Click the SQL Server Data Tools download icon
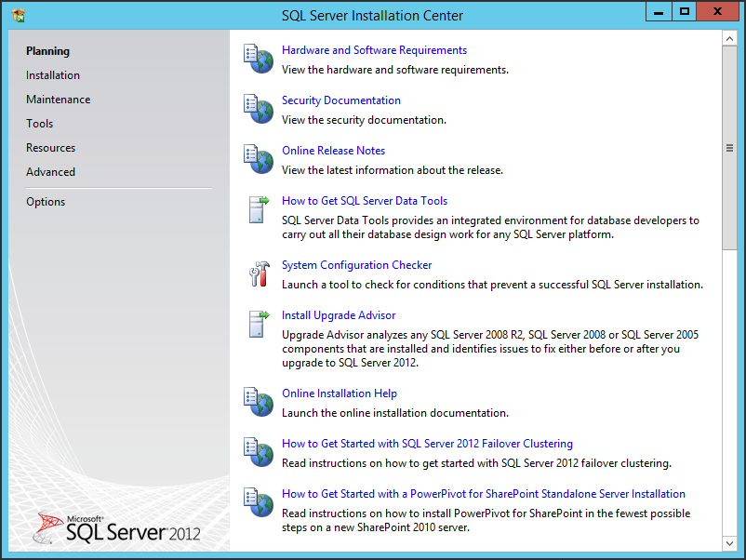The width and height of the screenshot is (746, 560). (258, 209)
